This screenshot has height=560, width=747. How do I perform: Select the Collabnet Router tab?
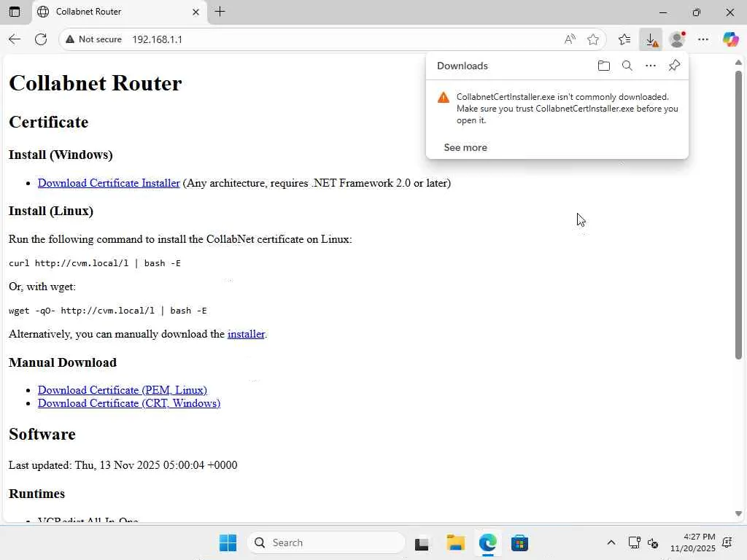(x=119, y=12)
